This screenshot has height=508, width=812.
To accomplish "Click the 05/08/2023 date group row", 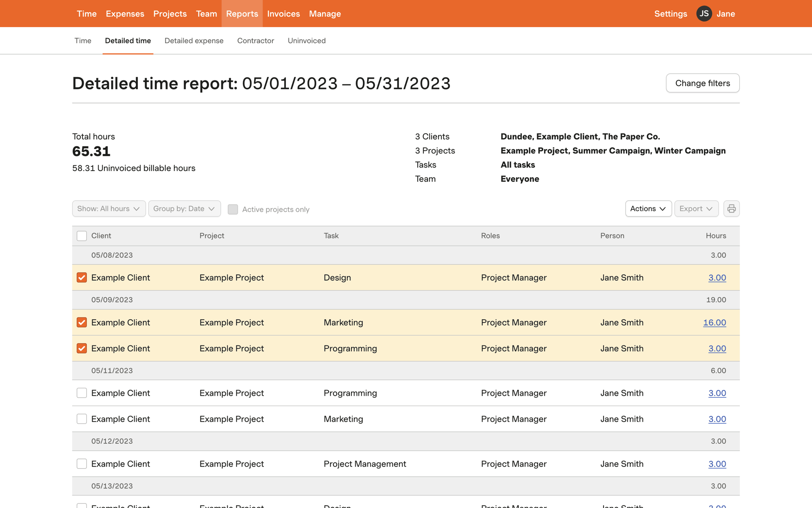I will 406,255.
